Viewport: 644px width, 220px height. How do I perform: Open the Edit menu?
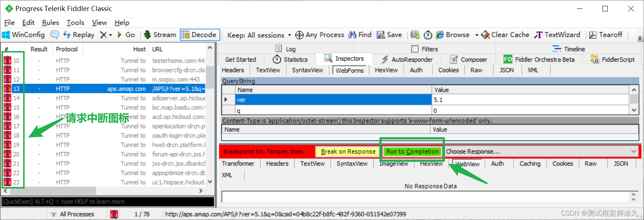tap(28, 23)
